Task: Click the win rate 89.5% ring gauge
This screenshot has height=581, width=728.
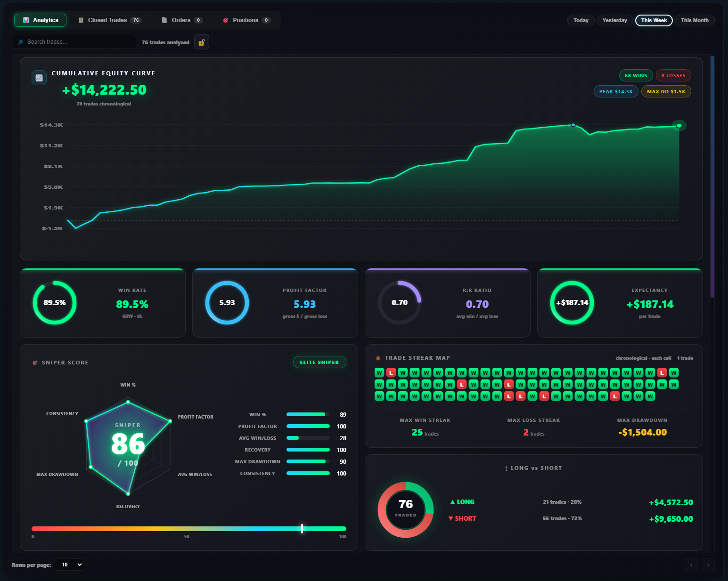Action: pyautogui.click(x=55, y=303)
